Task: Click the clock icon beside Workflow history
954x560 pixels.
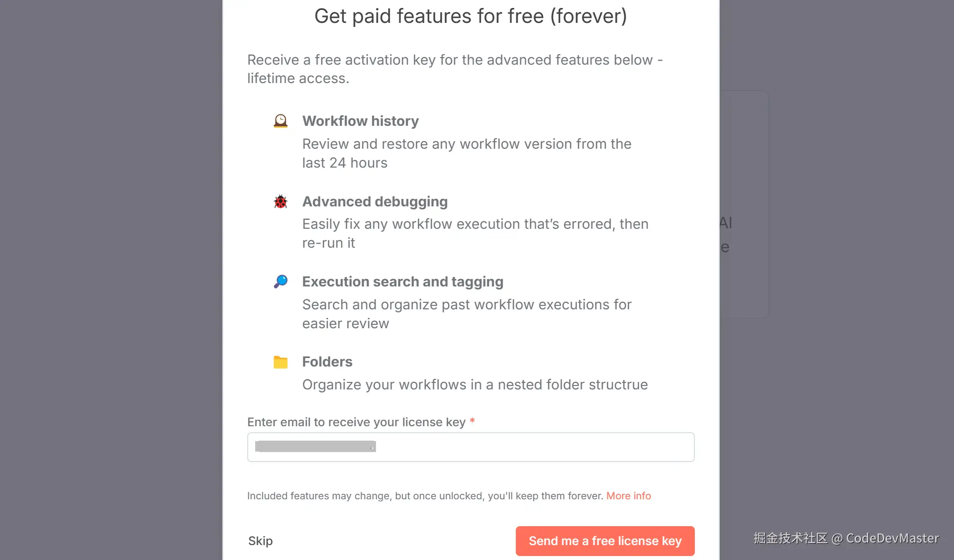Action: point(281,121)
